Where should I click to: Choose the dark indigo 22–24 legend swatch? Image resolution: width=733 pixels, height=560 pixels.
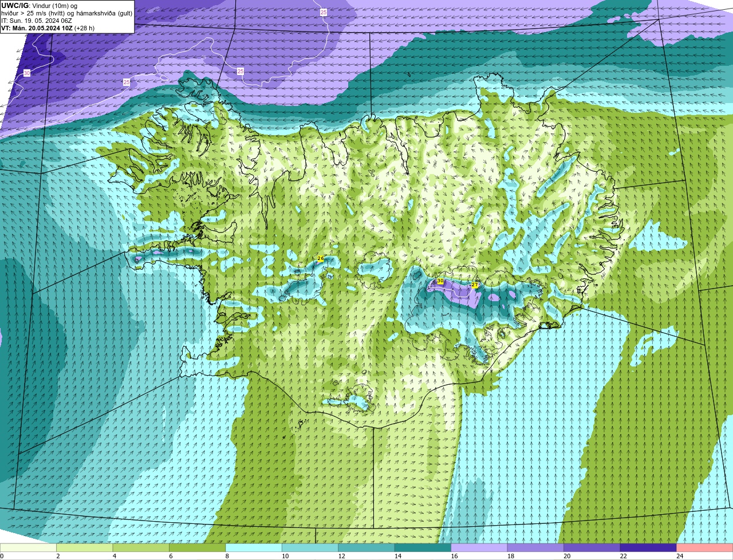coord(648,547)
